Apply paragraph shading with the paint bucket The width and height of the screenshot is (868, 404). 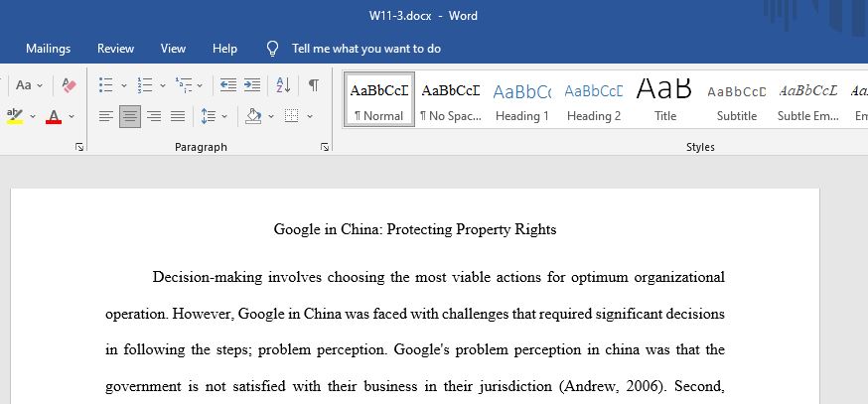point(253,116)
